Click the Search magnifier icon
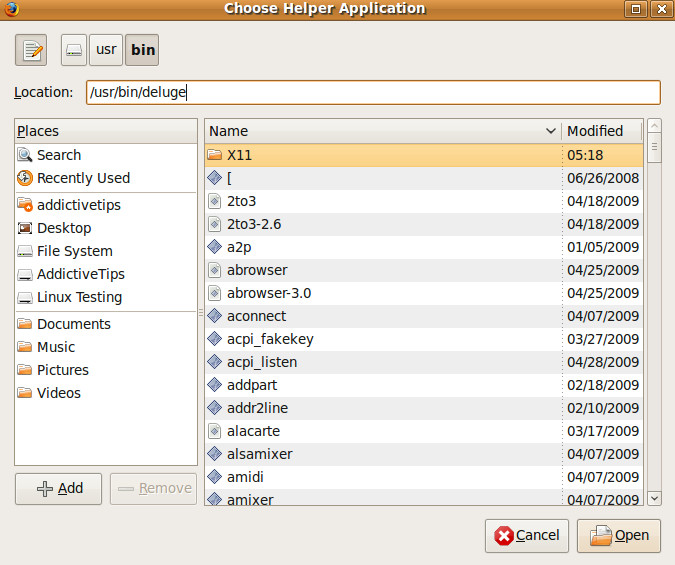 (25, 155)
